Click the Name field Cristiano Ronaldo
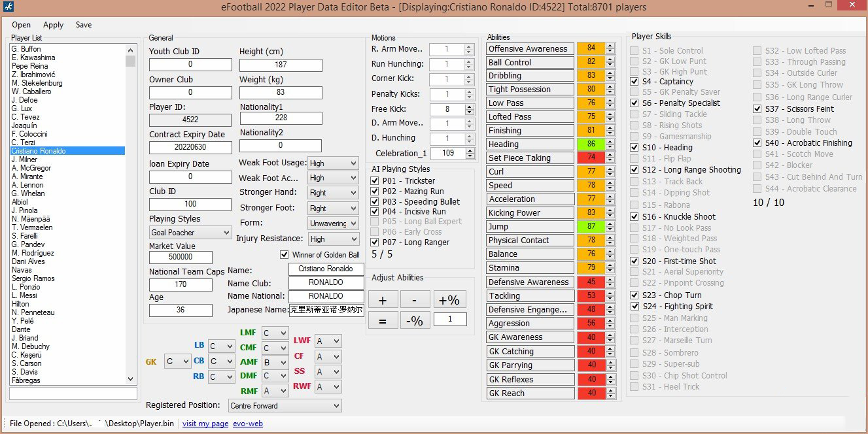The height and width of the screenshot is (434, 868). (326, 269)
